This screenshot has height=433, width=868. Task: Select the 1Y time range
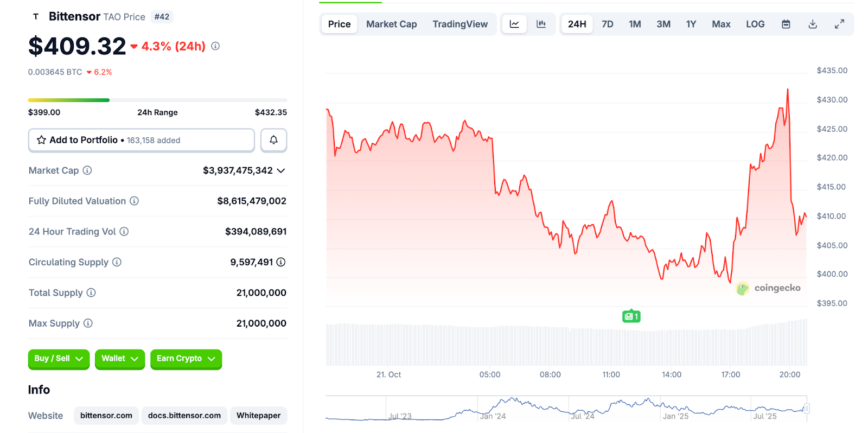(x=691, y=24)
